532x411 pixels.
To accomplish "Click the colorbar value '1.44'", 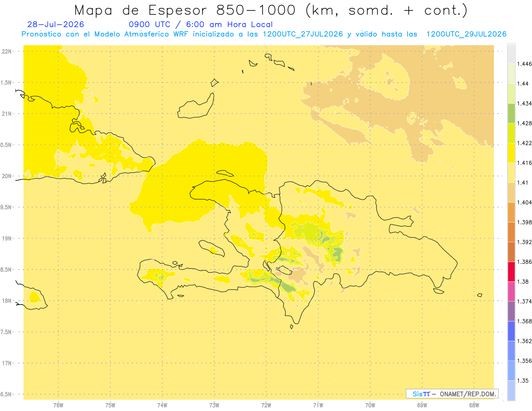I will (523, 84).
